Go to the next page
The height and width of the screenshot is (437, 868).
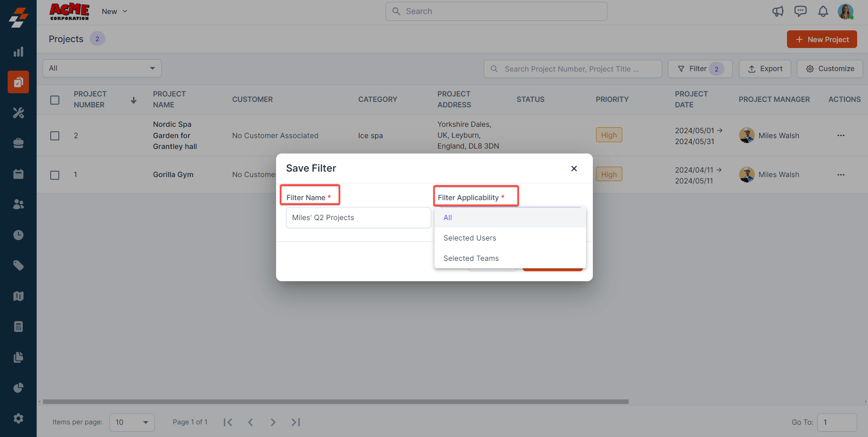(x=273, y=422)
